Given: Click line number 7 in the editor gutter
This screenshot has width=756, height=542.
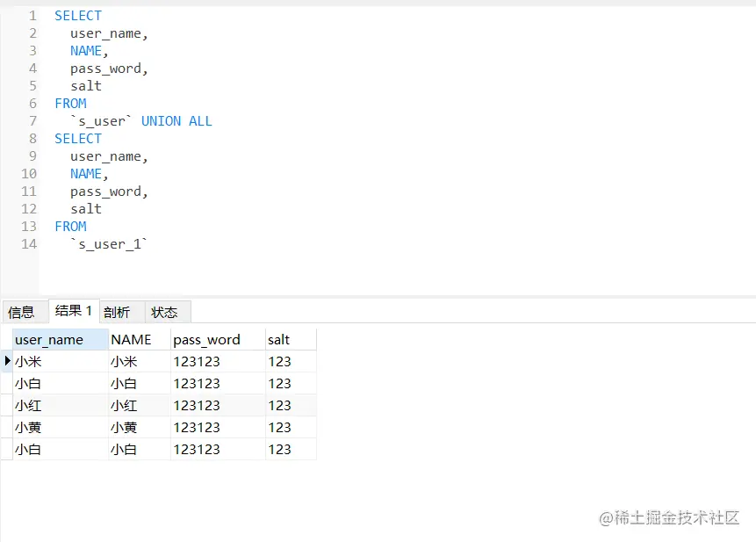Looking at the screenshot, I should point(32,121).
